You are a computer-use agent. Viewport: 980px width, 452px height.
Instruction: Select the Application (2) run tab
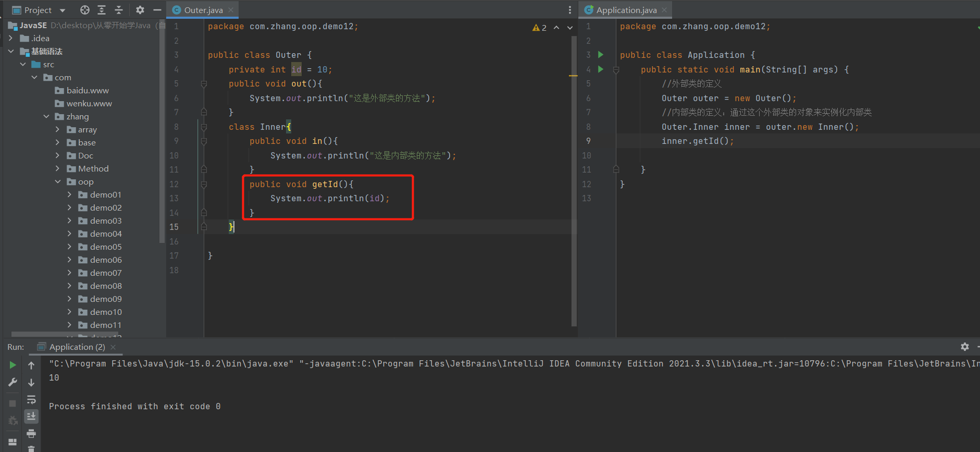(77, 347)
